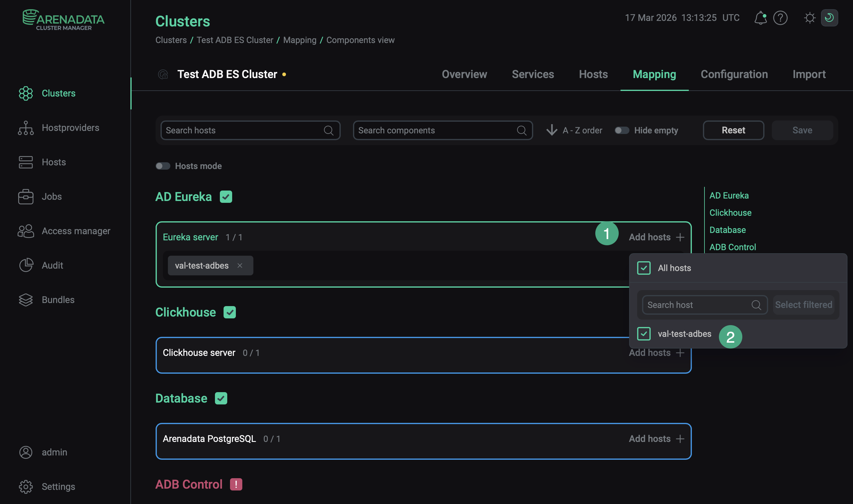Enable the Hosts mode toggle
This screenshot has width=853, height=504.
click(163, 166)
